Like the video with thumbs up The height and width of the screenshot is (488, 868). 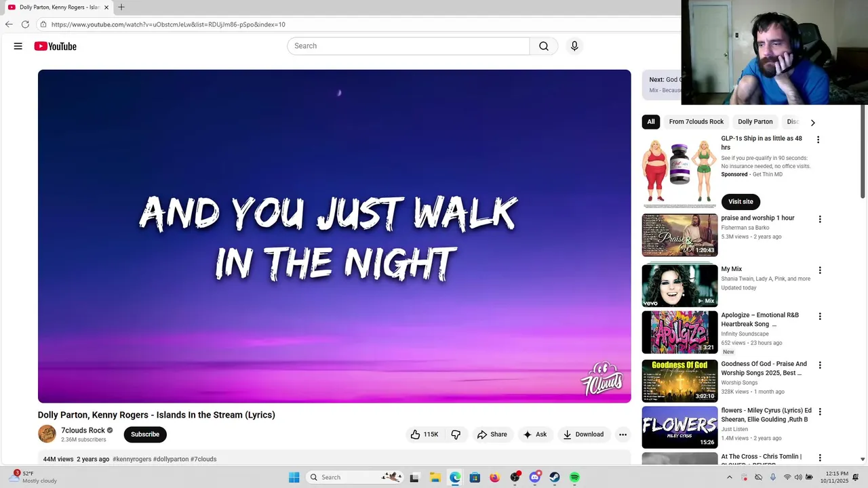[x=424, y=434]
